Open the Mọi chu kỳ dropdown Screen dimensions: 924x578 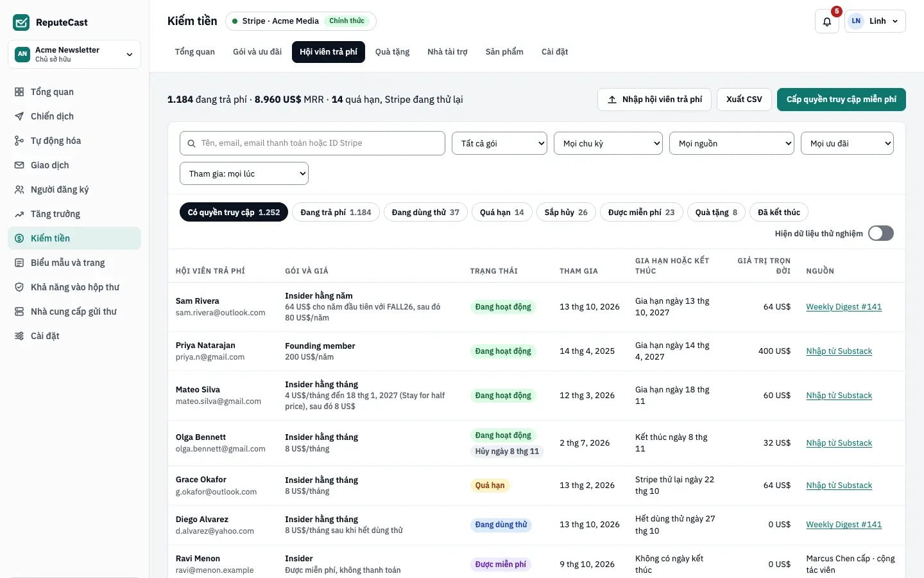pyautogui.click(x=608, y=143)
